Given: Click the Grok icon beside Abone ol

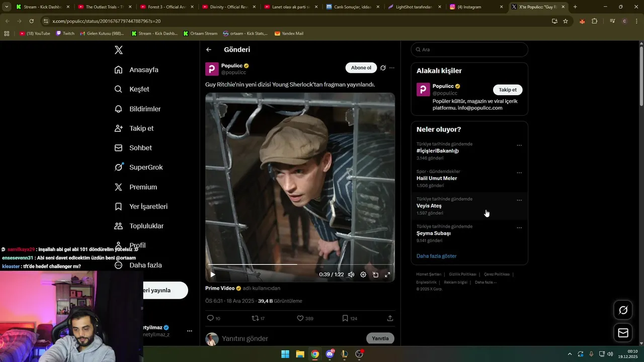Looking at the screenshot, I should click(x=383, y=68).
